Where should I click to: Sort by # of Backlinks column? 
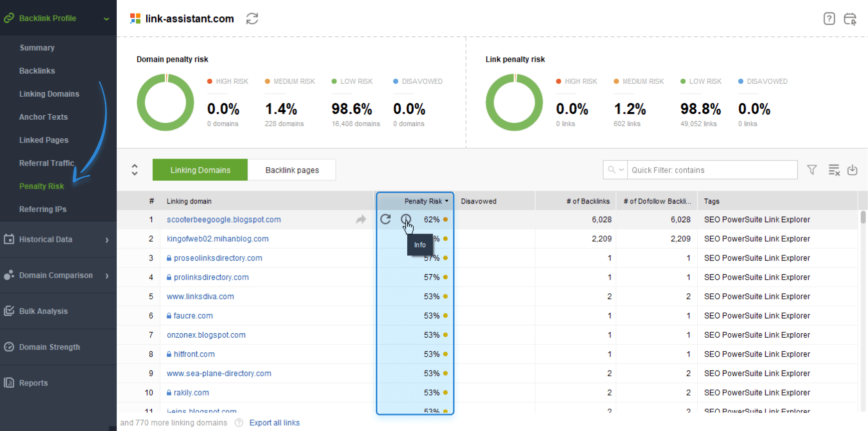tap(588, 201)
